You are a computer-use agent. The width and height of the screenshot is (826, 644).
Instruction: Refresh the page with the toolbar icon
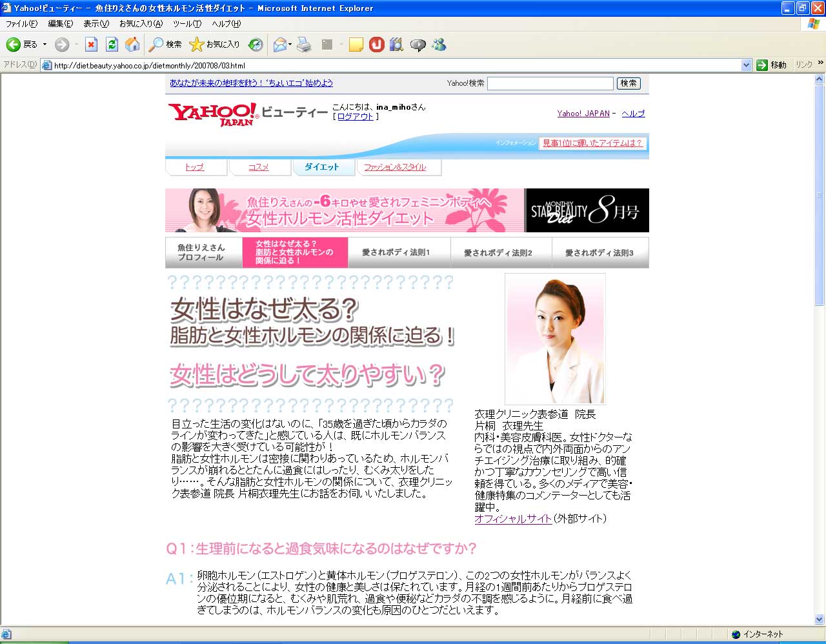[x=112, y=45]
